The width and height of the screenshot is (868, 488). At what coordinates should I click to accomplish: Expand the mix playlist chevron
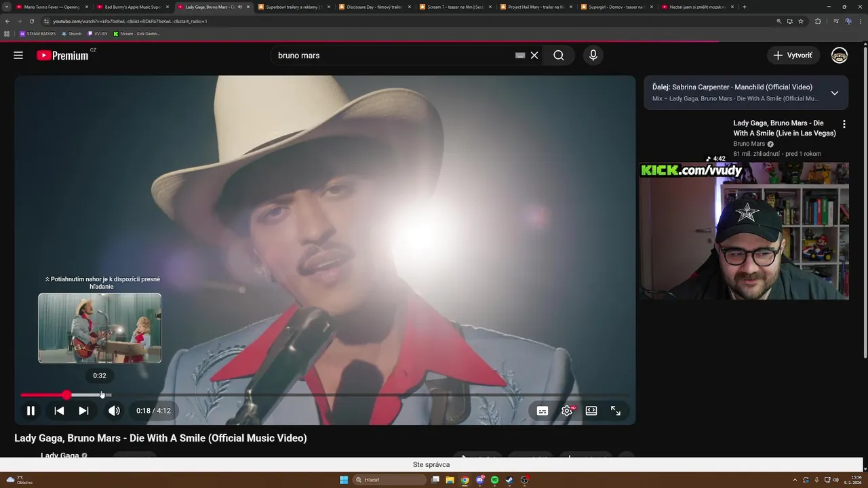click(835, 93)
